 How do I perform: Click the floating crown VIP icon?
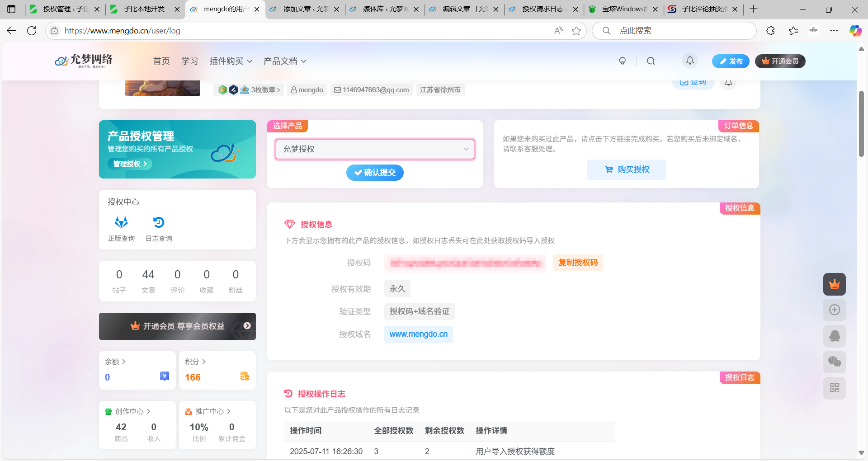(835, 284)
